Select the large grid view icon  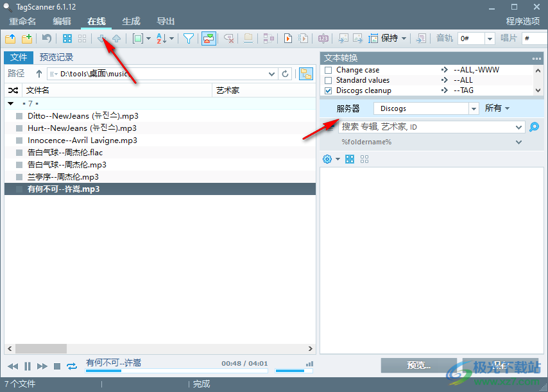tap(67, 38)
